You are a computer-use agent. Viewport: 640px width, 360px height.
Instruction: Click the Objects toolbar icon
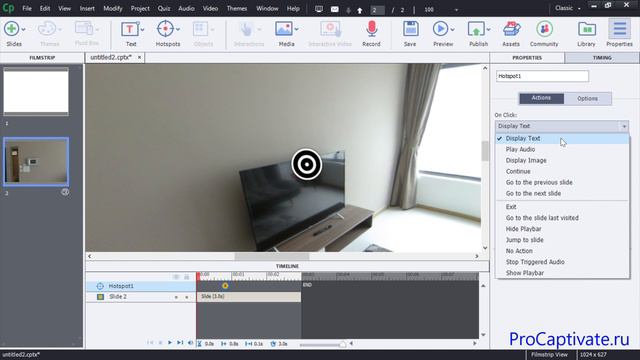tap(200, 29)
